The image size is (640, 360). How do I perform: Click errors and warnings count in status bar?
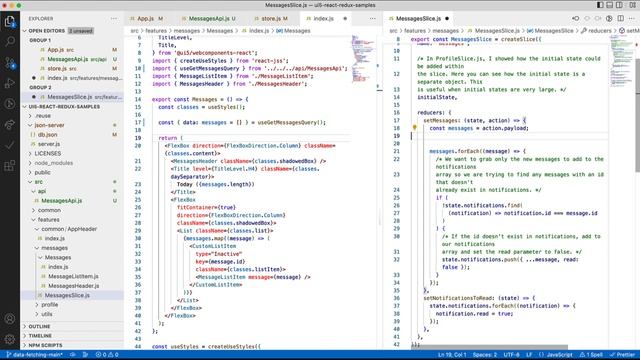click(107, 355)
